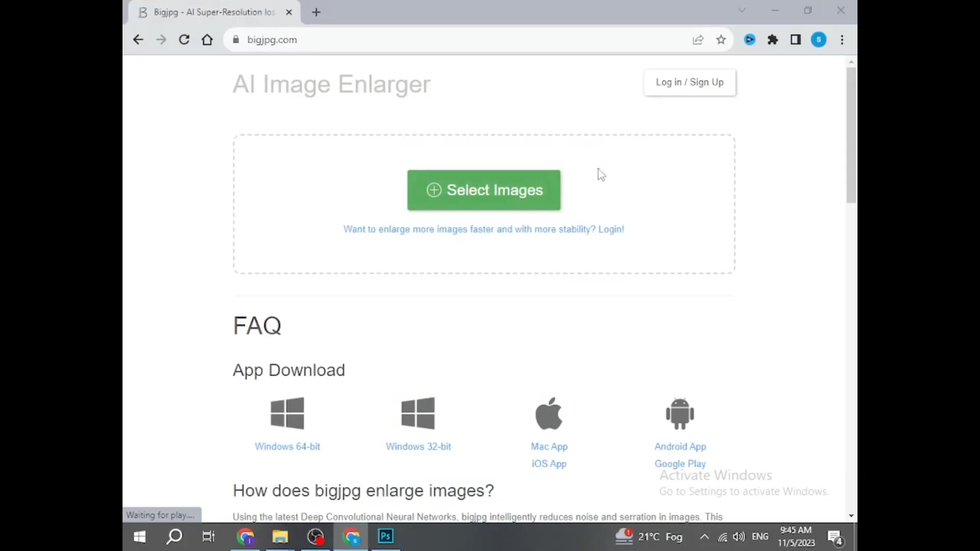Switch to the active Chrome taskbar window
The image size is (980, 551).
pyautogui.click(x=351, y=537)
